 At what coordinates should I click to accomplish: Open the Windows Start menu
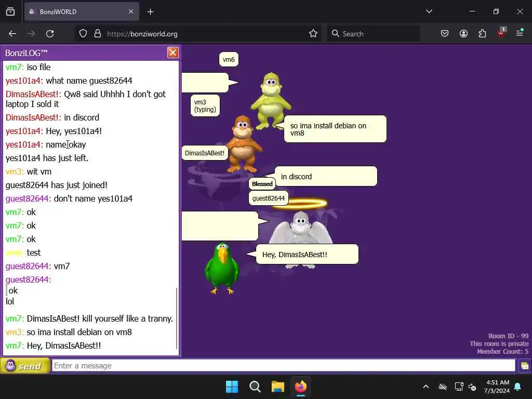(232, 387)
